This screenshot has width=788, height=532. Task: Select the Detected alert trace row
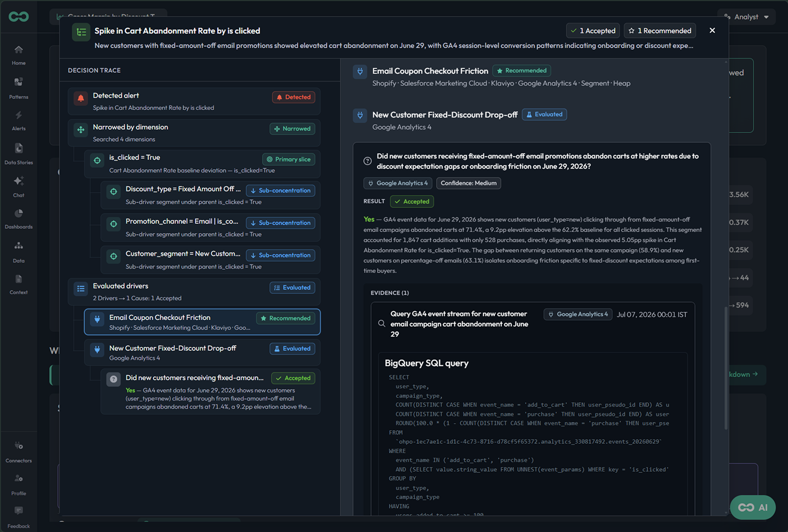point(194,101)
